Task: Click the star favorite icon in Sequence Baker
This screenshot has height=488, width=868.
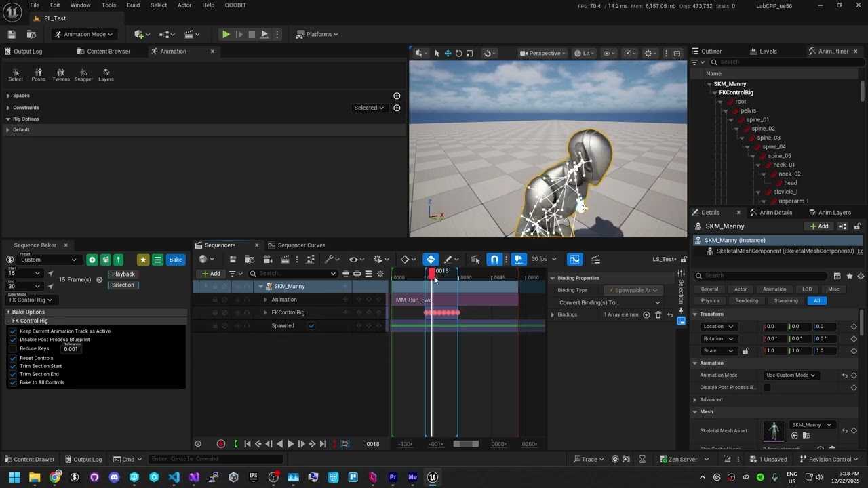Action: [x=143, y=260]
